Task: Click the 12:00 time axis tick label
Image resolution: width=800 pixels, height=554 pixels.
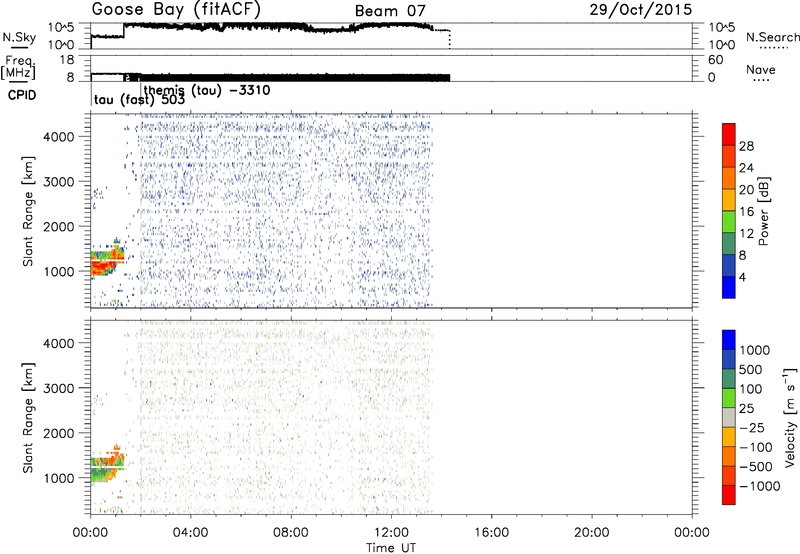Action: point(391,533)
